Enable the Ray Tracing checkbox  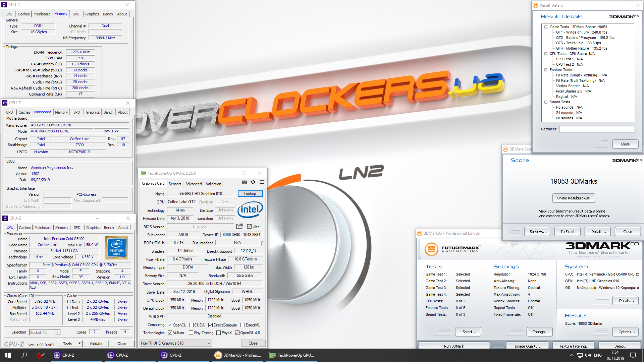[191, 333]
